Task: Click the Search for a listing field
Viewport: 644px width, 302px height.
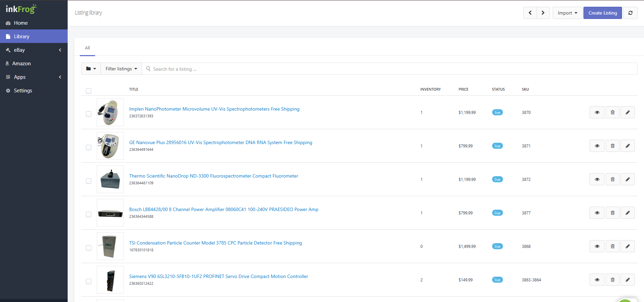Action: coord(390,69)
